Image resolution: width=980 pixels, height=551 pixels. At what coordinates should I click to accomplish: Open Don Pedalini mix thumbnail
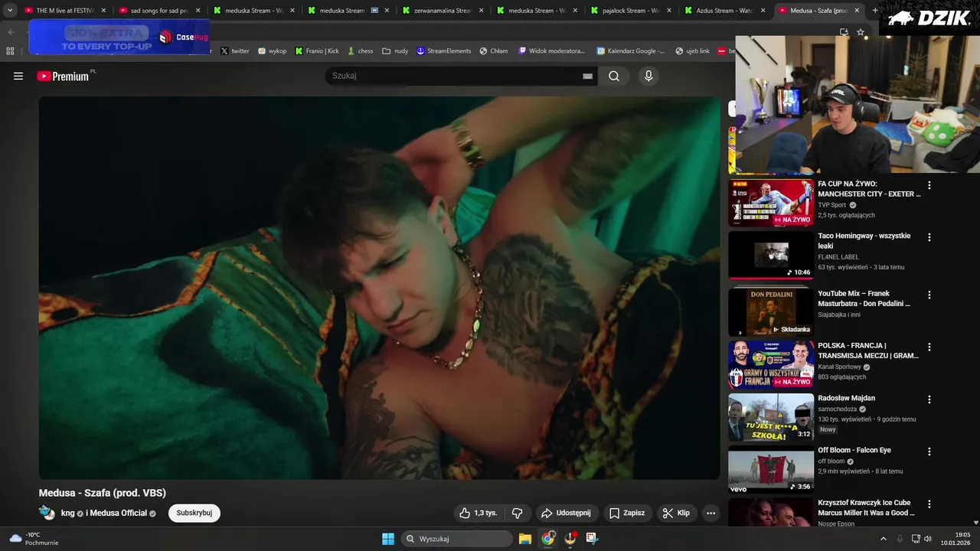pos(771,312)
